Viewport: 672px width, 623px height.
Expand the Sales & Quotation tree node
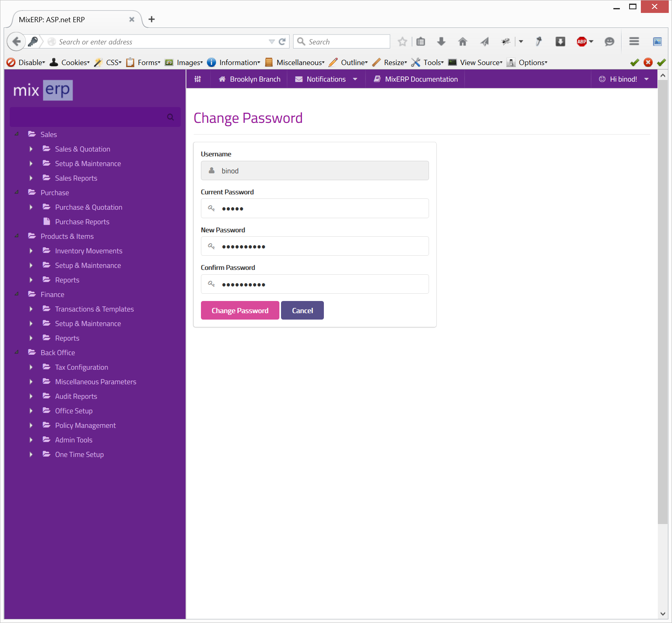point(31,149)
